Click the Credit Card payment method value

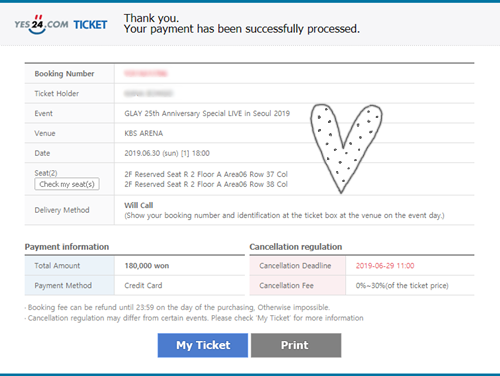(143, 286)
